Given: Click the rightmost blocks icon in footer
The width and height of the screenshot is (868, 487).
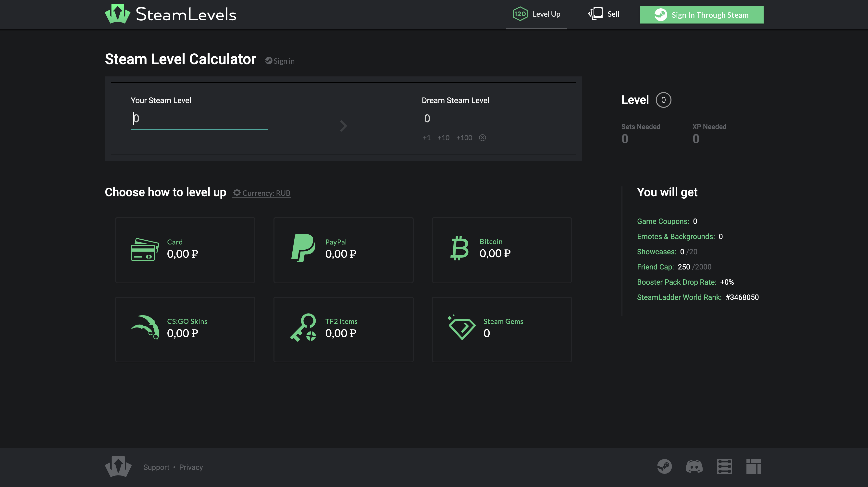Looking at the screenshot, I should coord(754,466).
